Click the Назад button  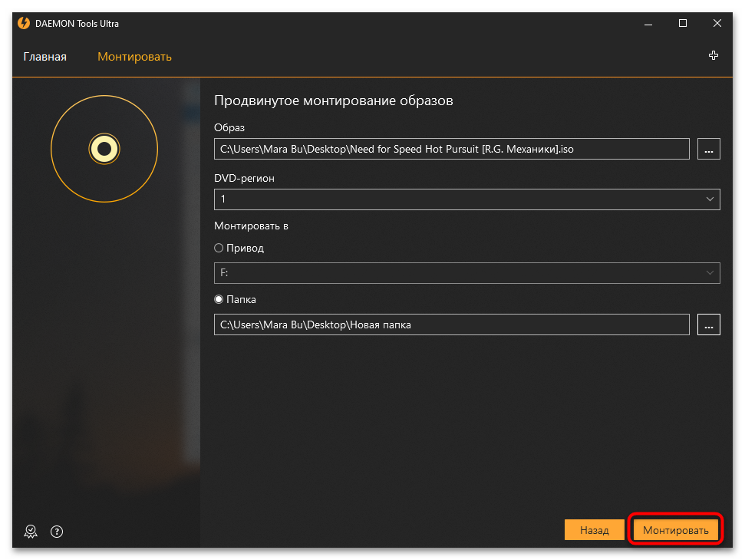tap(595, 530)
